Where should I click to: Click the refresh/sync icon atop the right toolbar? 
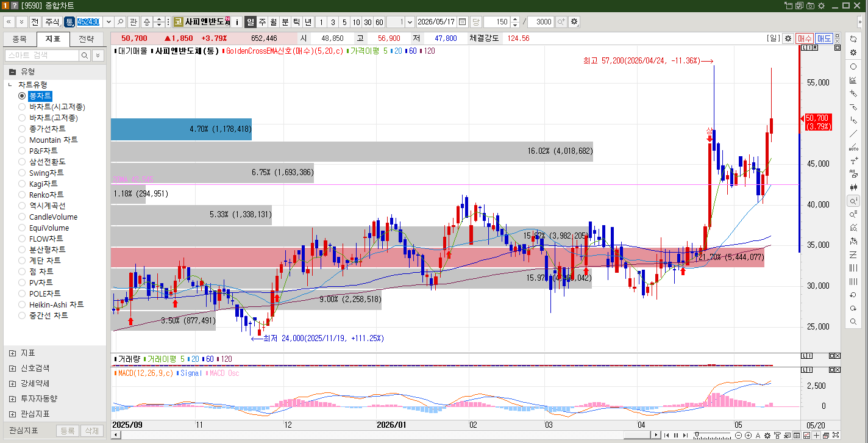pos(853,39)
